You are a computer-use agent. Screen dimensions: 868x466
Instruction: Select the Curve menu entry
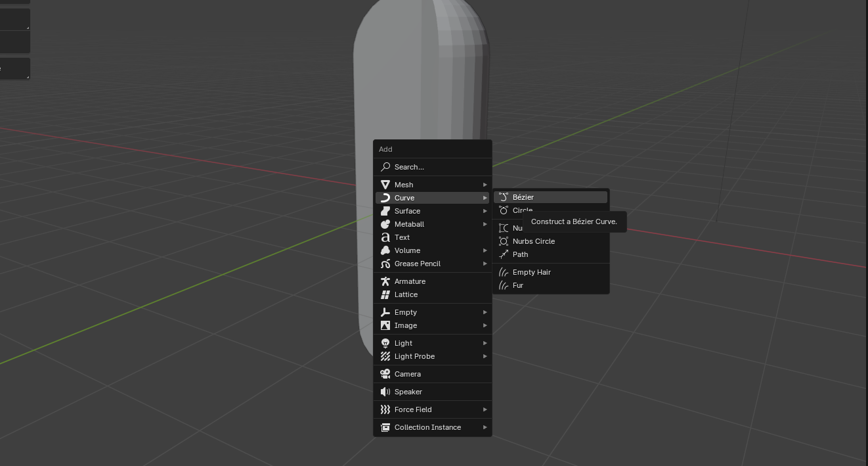pos(433,198)
